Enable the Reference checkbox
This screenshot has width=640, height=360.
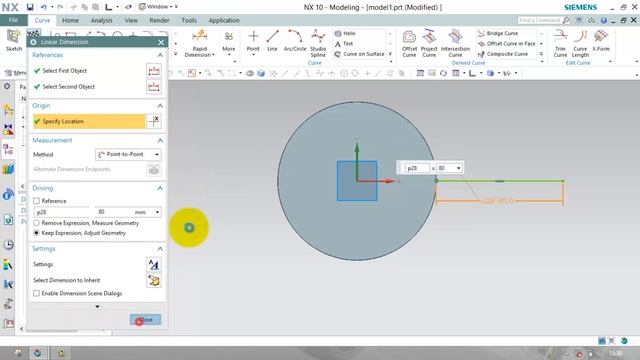pos(37,201)
